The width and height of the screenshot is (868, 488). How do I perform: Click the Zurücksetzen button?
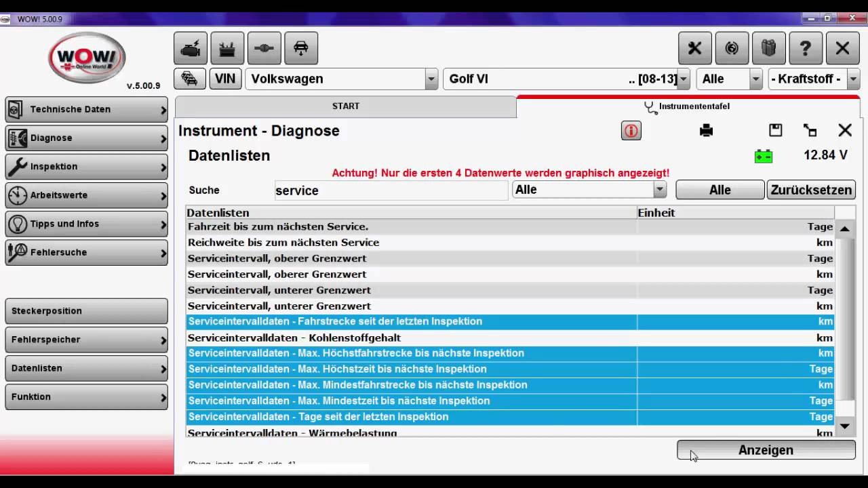click(811, 190)
